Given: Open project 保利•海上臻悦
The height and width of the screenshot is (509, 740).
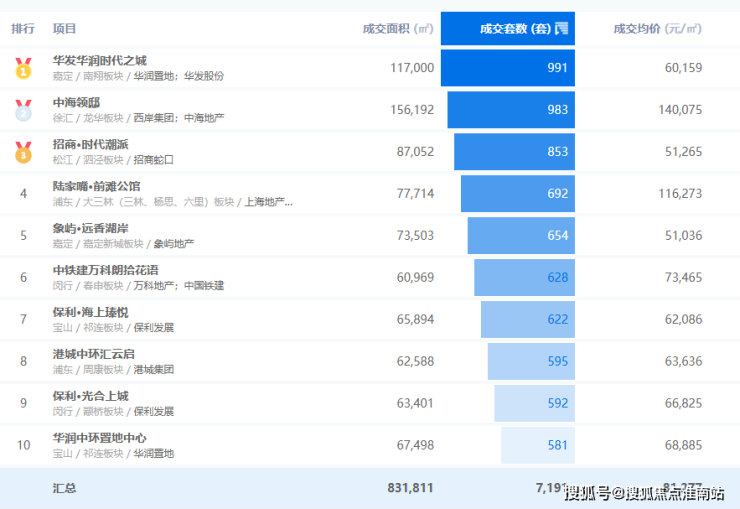Looking at the screenshot, I should (91, 312).
